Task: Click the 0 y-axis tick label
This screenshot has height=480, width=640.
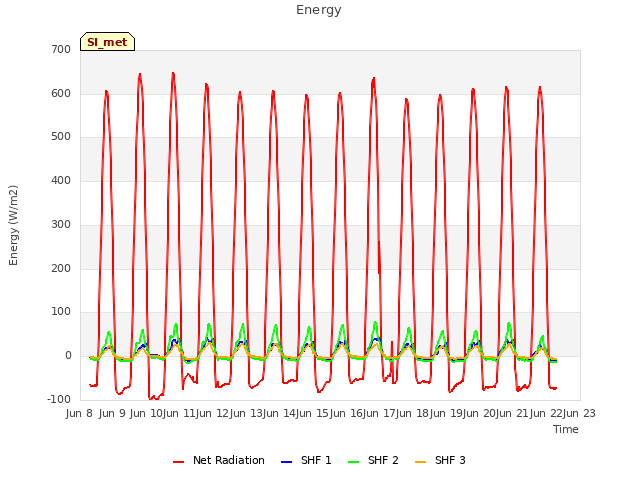Action: coord(68,356)
